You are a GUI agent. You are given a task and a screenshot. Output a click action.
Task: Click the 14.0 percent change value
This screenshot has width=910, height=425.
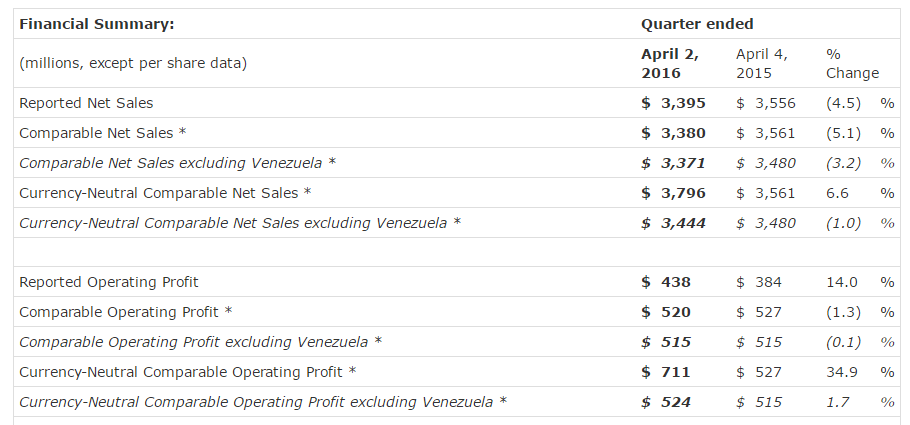[842, 282]
